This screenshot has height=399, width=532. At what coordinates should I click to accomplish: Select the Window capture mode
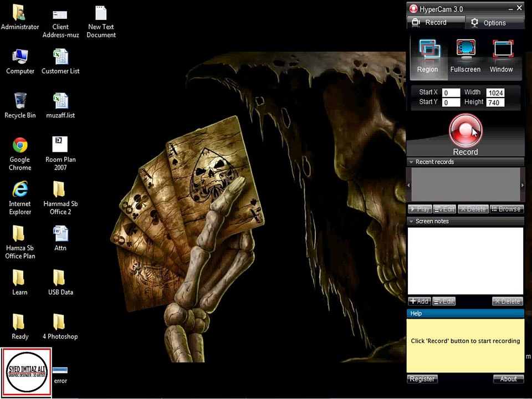tap(502, 56)
